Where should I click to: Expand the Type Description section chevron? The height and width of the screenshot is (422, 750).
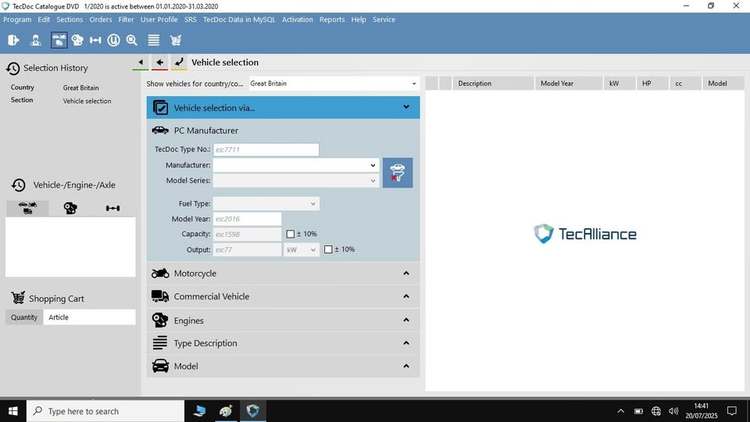pyautogui.click(x=406, y=343)
